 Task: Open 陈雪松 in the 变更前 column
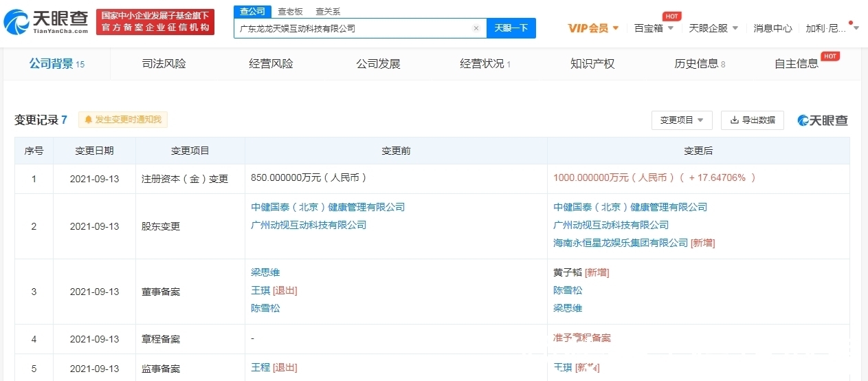point(265,308)
